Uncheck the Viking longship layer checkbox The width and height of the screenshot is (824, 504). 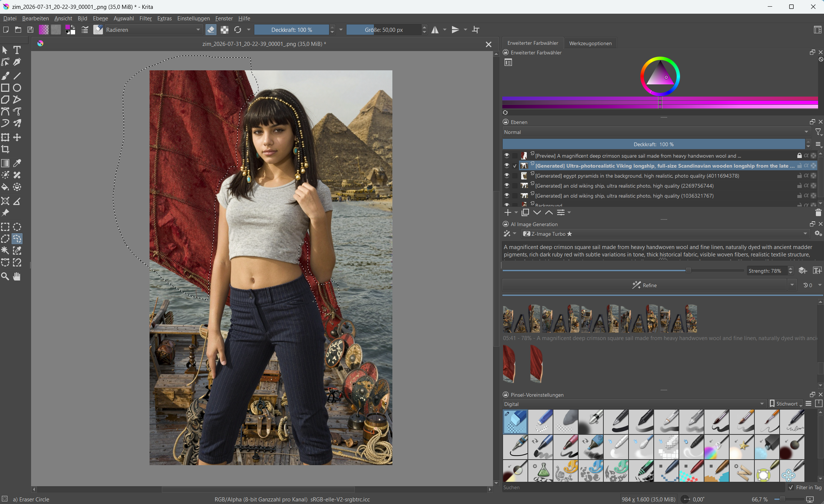[x=515, y=166]
